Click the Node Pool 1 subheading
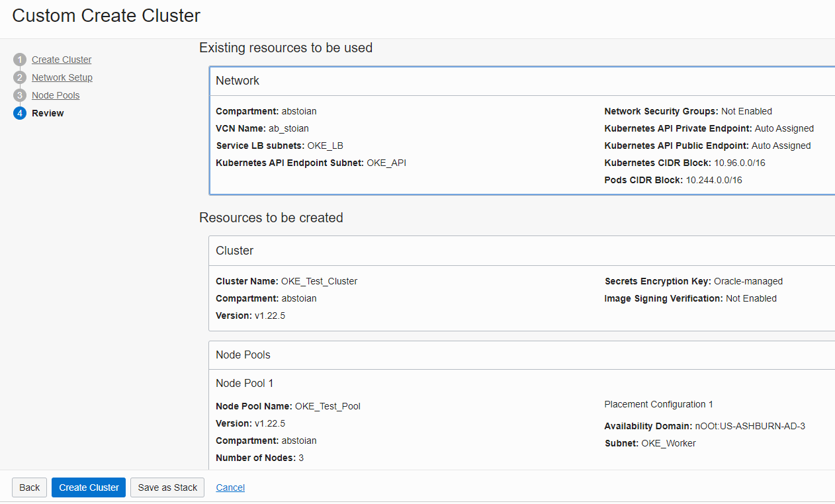Image resolution: width=835 pixels, height=504 pixels. [244, 383]
